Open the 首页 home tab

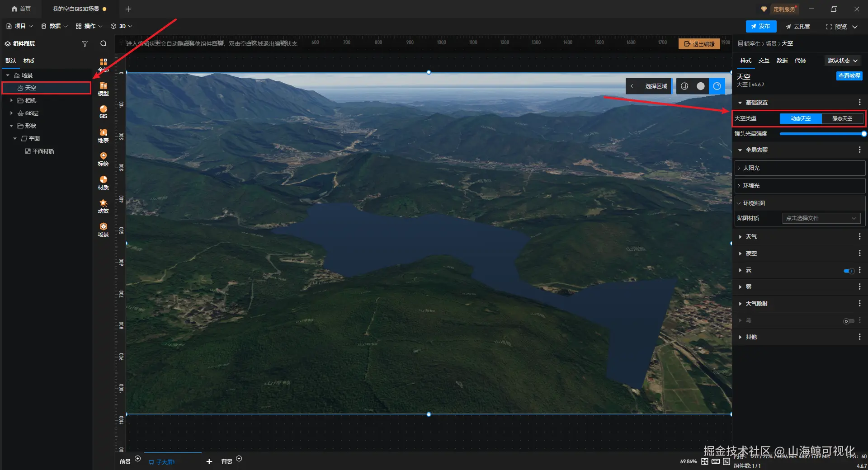21,9
